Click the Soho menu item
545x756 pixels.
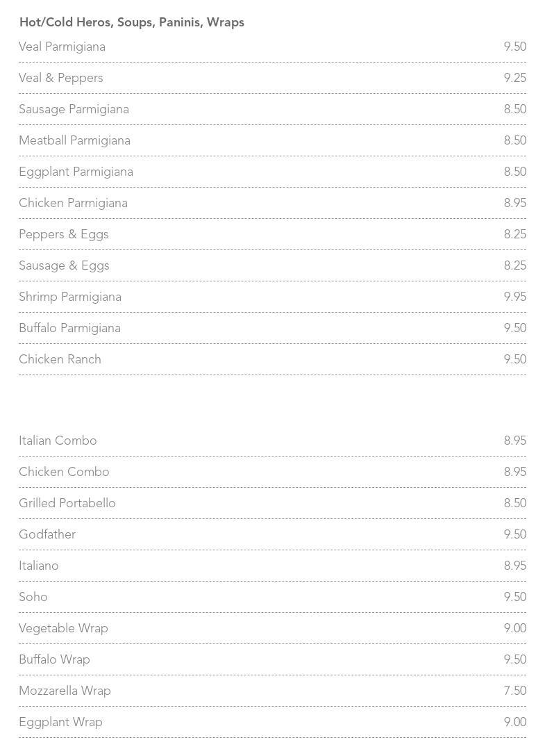pyautogui.click(x=33, y=597)
